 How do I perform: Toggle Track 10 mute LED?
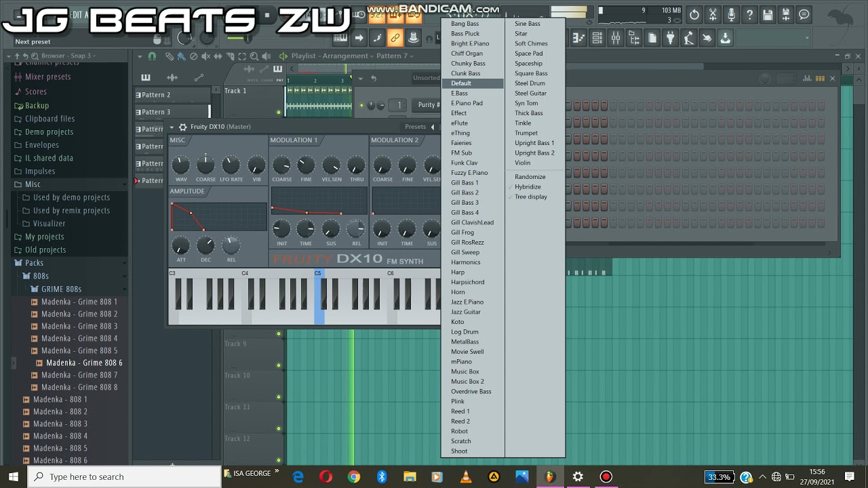(x=279, y=397)
